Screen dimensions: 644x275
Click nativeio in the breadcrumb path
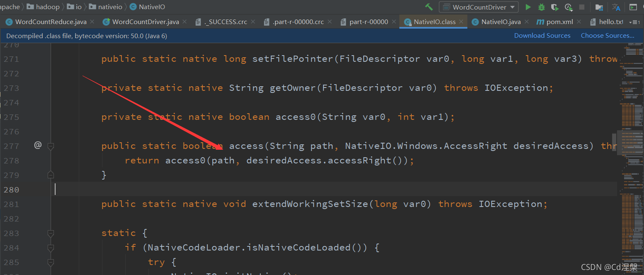[x=105, y=7]
